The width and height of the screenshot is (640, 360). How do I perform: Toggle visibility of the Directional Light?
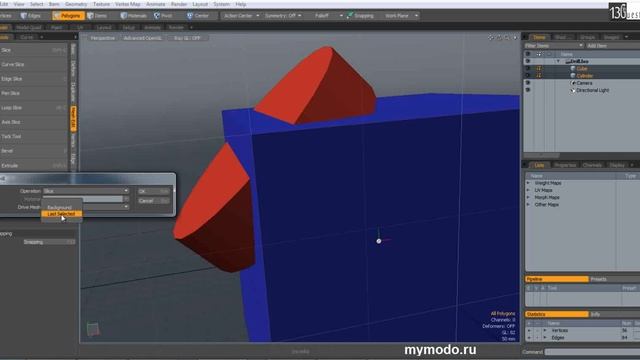(x=527, y=90)
